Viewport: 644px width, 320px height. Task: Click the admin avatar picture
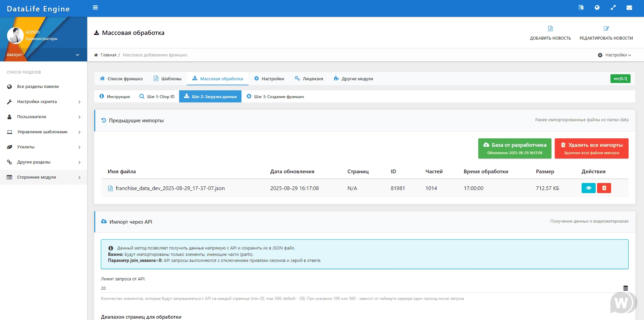[15, 35]
